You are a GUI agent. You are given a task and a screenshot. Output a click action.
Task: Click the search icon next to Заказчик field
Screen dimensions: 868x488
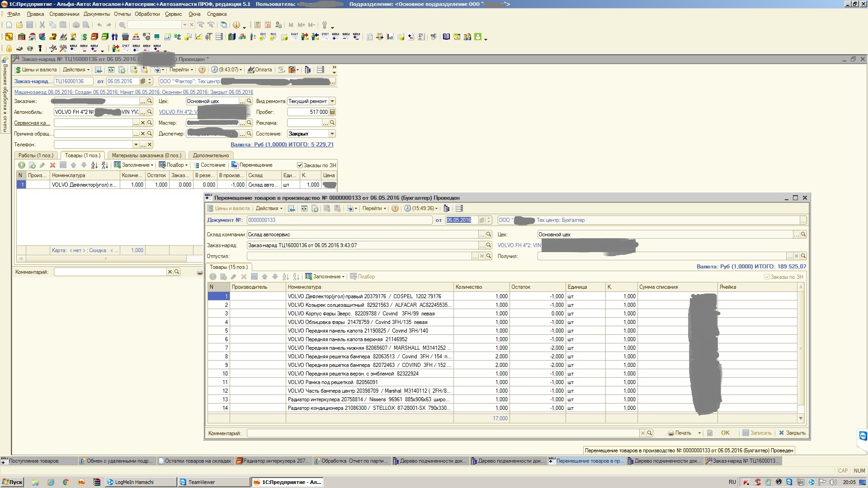coord(150,101)
